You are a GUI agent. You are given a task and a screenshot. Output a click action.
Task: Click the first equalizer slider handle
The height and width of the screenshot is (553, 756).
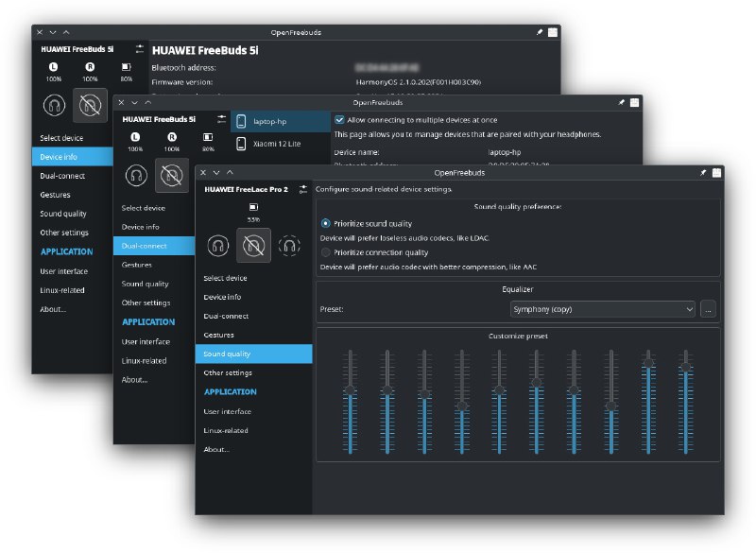(x=350, y=390)
